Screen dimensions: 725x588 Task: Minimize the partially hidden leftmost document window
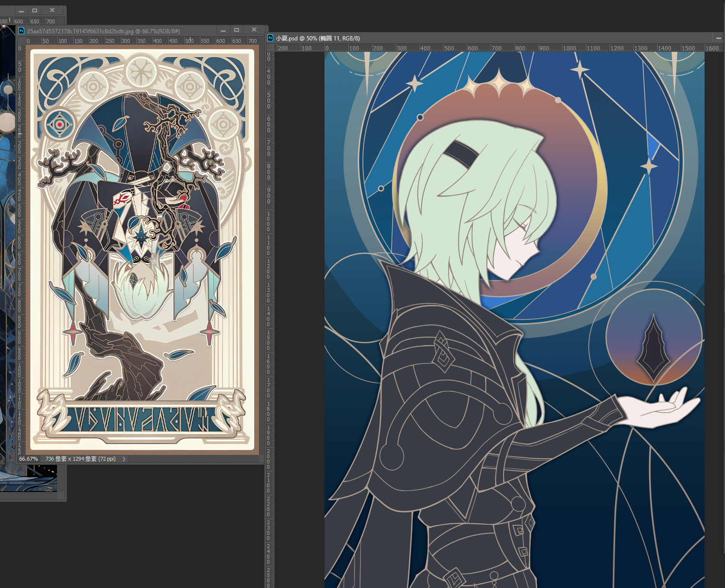click(21, 10)
